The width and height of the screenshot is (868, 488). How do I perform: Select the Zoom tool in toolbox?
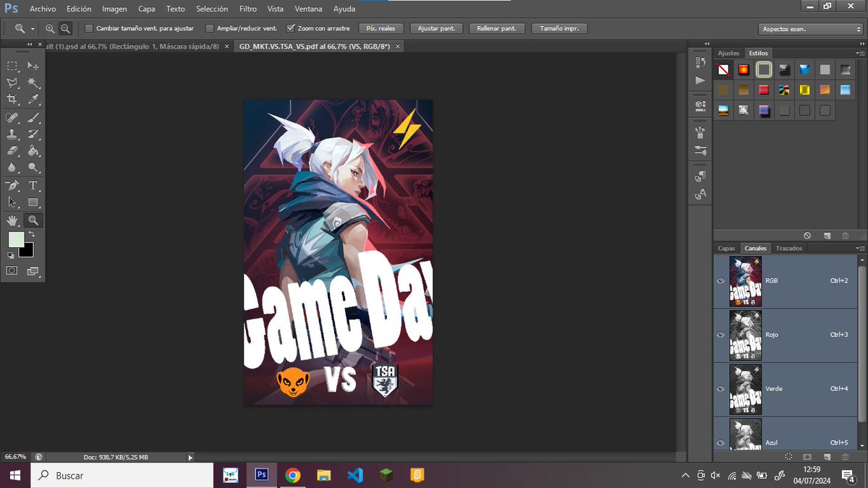pyautogui.click(x=33, y=220)
